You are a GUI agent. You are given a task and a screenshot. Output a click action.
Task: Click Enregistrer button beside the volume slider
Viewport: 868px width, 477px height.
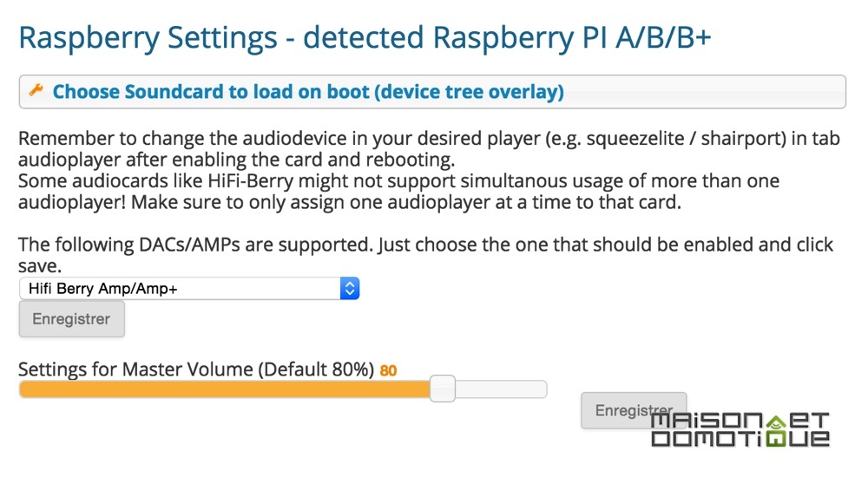634,410
